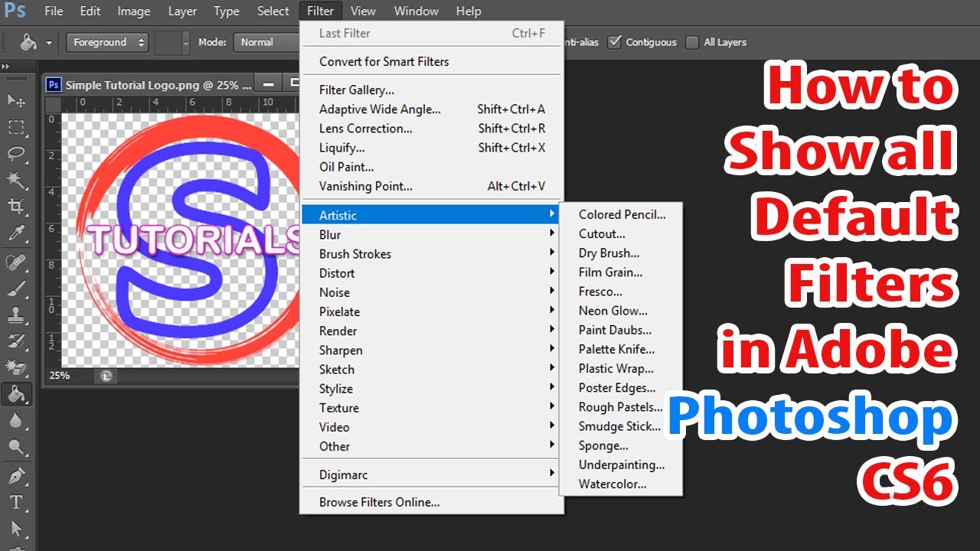Expand the Distort filter submenu

point(432,273)
